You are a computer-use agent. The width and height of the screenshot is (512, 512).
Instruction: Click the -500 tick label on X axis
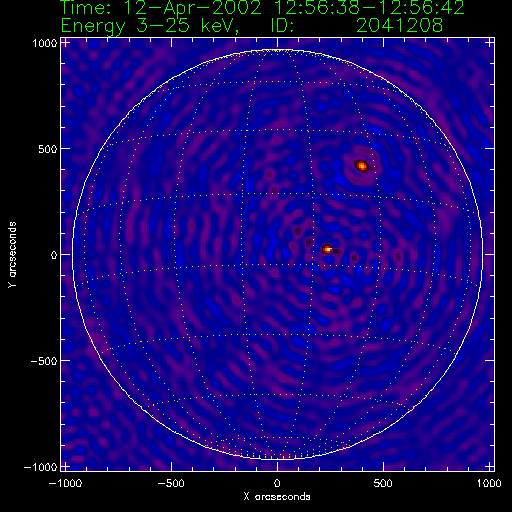[x=171, y=483]
